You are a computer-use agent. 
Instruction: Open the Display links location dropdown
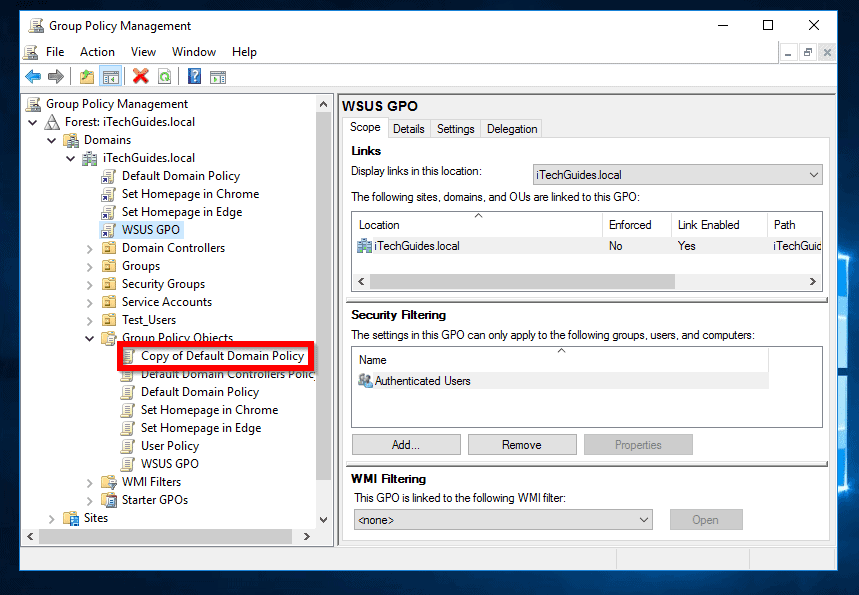(678, 175)
